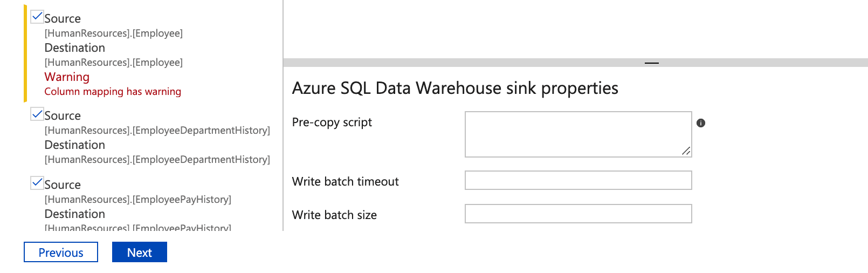
Task: Click the info icon beside Pre-copy script
Action: click(x=701, y=123)
